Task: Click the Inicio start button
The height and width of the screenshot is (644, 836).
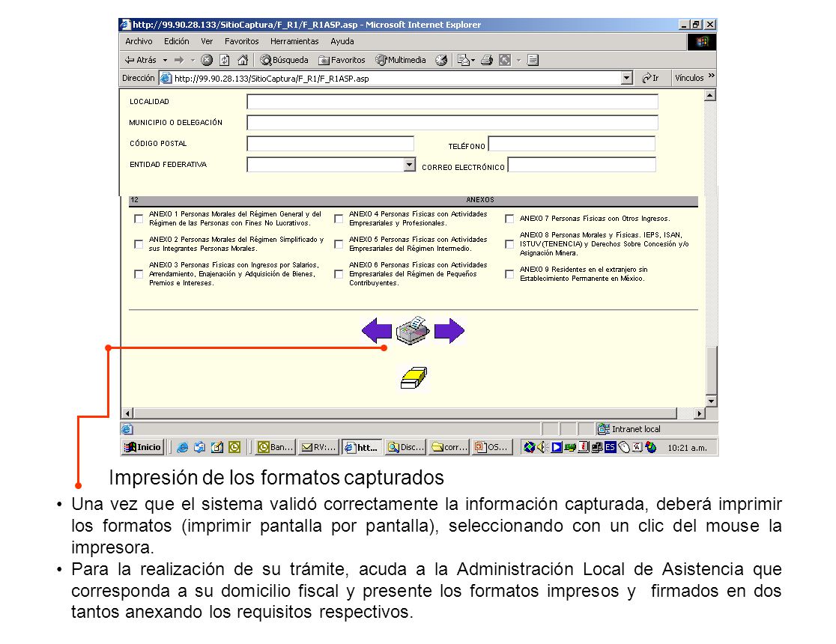Action: (x=142, y=447)
